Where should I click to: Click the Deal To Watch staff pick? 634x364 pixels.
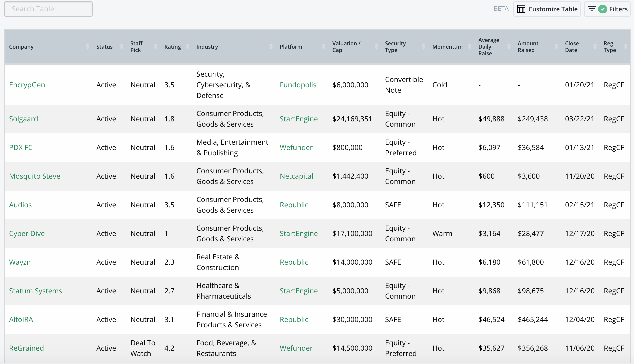pos(143,348)
